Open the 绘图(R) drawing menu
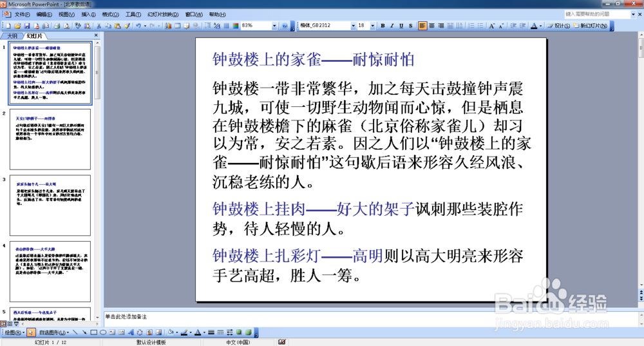This screenshot has width=644, height=346. 15,332
